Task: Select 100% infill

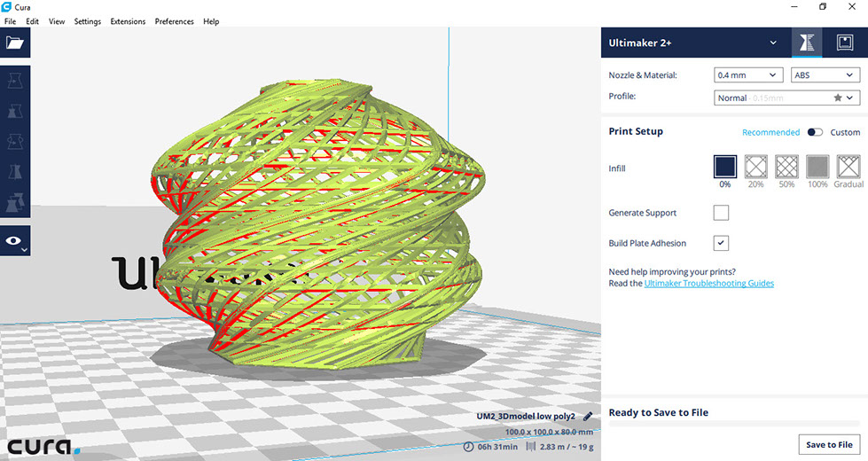Action: tap(817, 167)
